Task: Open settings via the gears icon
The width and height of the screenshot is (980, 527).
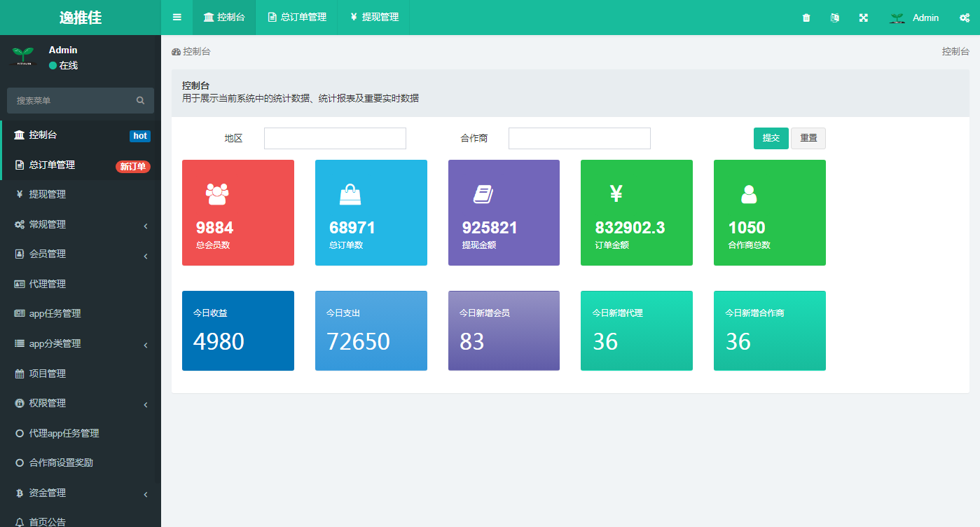Action: point(964,18)
